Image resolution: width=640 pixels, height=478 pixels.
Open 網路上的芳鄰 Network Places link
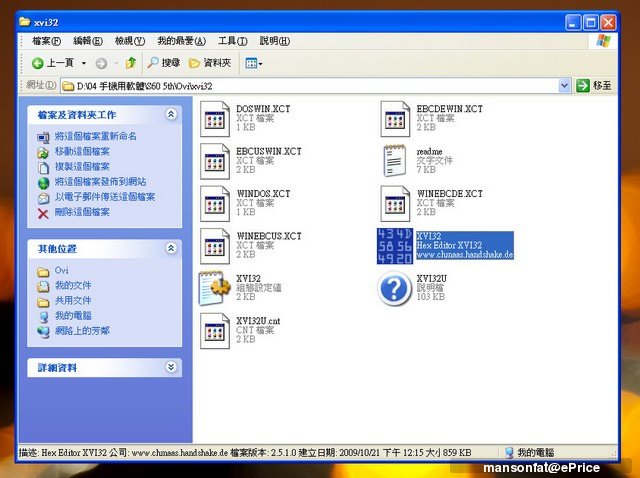82,331
